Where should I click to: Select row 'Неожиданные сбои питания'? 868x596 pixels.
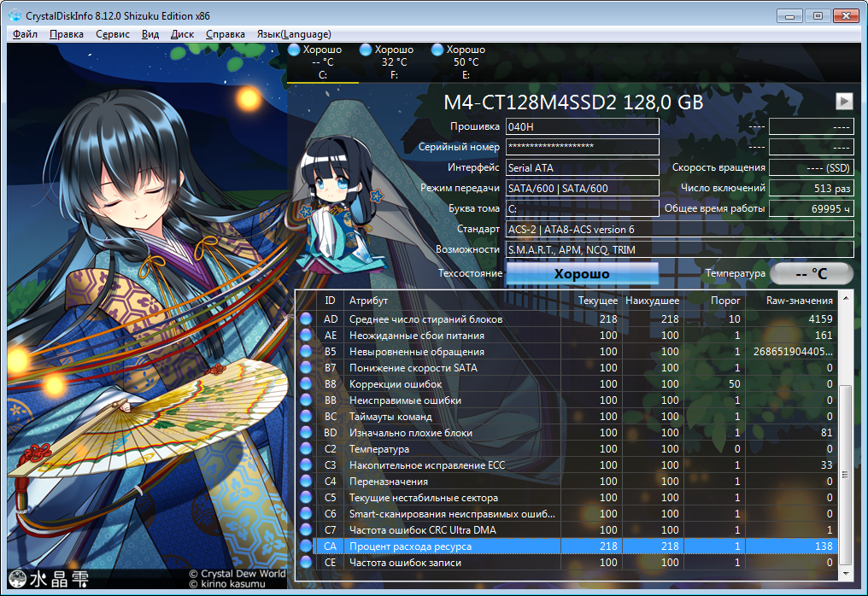[x=567, y=335]
